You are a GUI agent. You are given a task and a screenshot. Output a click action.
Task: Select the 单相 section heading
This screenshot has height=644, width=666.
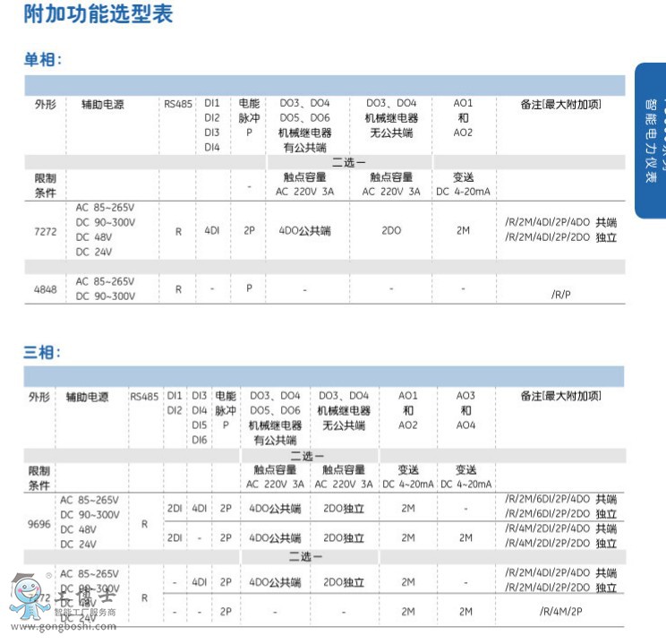coord(42,60)
